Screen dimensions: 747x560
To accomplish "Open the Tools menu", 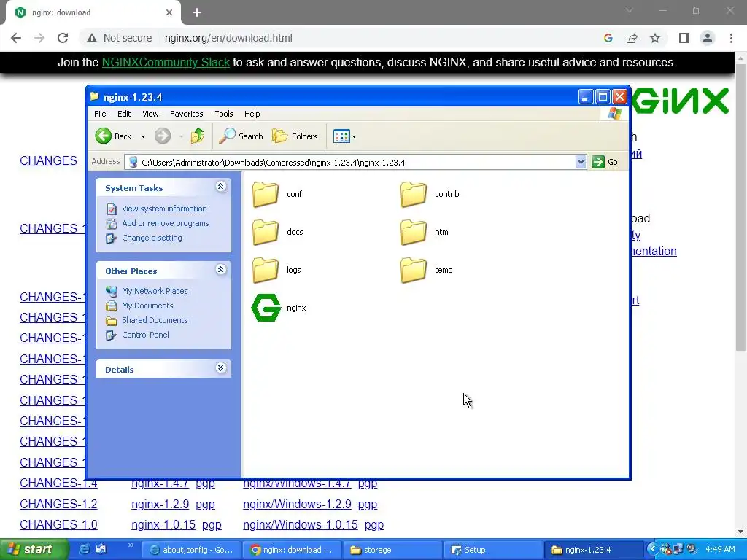I will pyautogui.click(x=223, y=114).
